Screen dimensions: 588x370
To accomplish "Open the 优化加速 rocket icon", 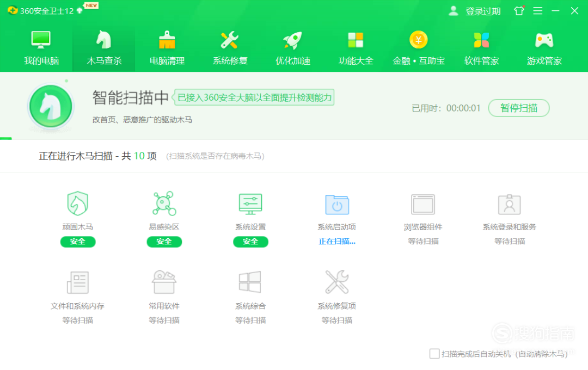I will tap(292, 40).
